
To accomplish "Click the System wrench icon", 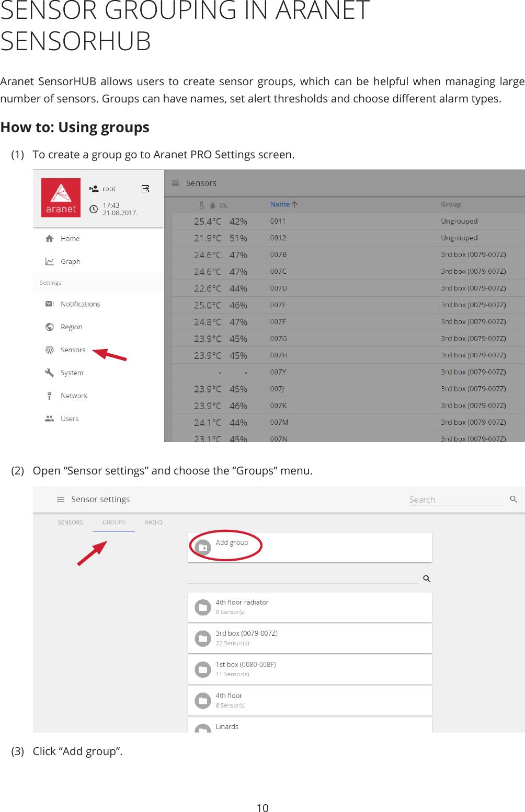I will (50, 373).
